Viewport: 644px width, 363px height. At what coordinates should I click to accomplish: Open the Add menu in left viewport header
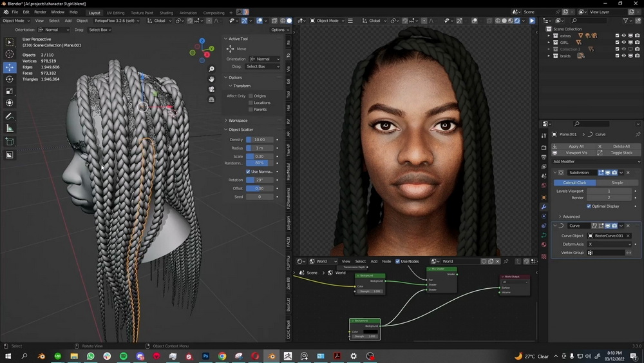68,21
